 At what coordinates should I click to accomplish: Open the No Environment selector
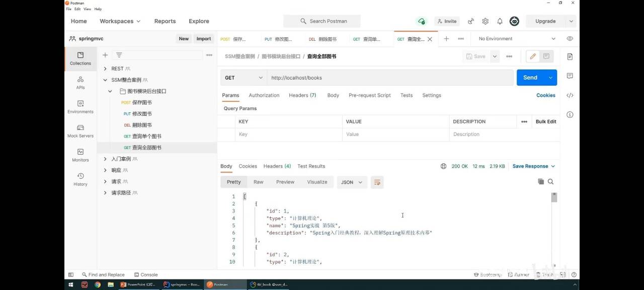[x=517, y=39]
